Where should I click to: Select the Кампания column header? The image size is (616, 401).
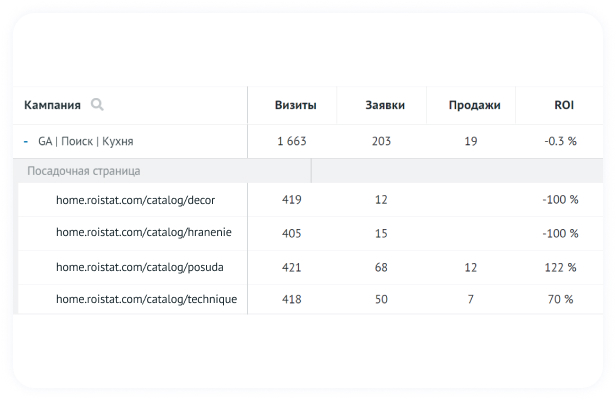(52, 105)
